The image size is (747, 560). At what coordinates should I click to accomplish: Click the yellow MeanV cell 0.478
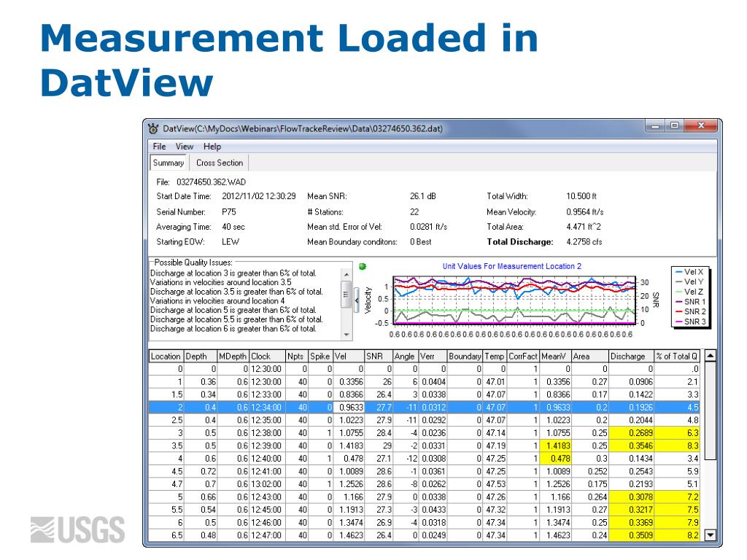(555, 459)
